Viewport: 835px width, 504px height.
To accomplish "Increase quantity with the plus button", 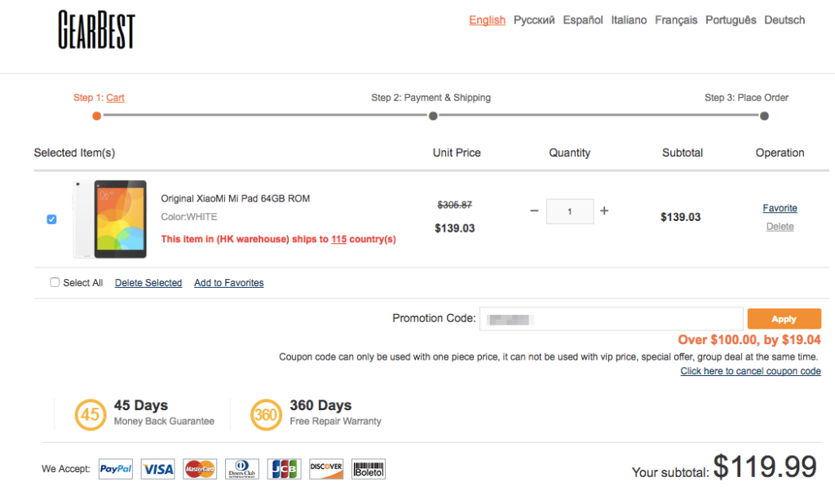I will (x=604, y=210).
